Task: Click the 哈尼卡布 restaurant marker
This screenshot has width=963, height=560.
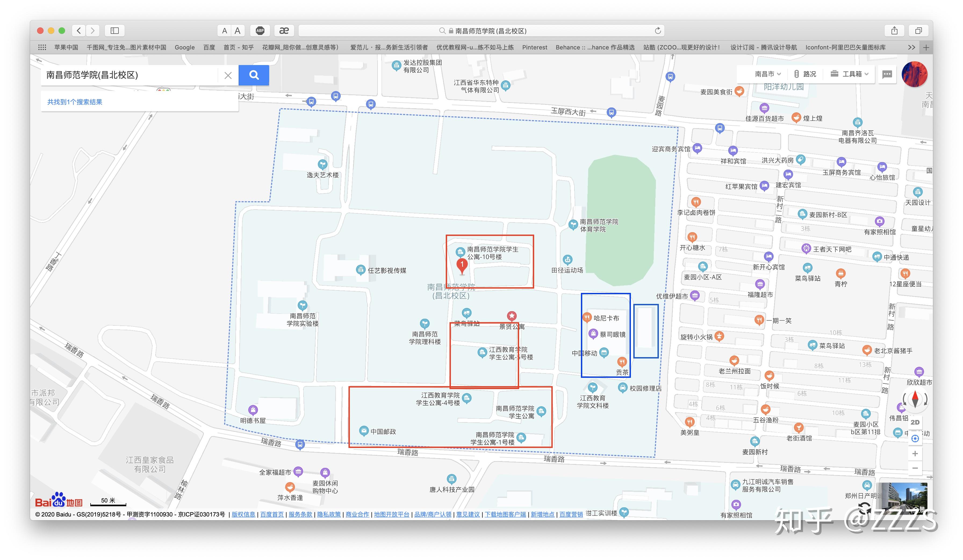Action: [587, 318]
